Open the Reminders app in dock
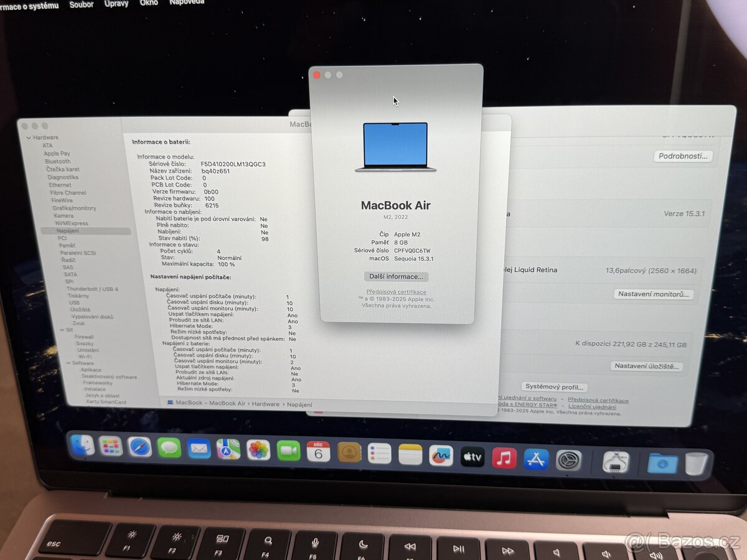Viewport: 747px width, 560px height. (380, 453)
